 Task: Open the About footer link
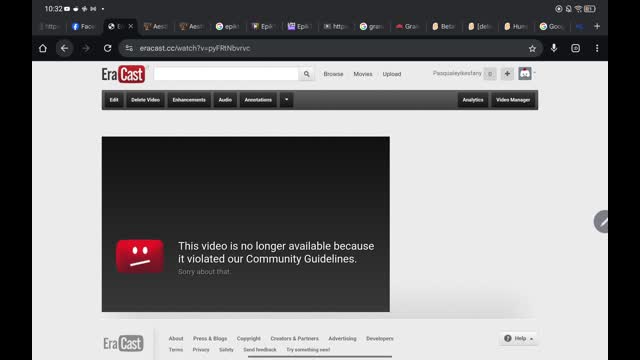[176, 338]
